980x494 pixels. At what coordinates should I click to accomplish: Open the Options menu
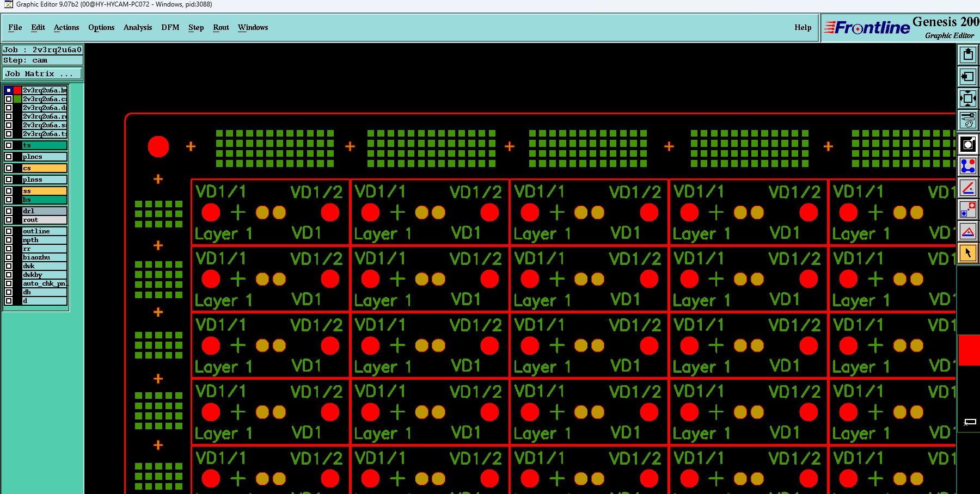click(x=101, y=27)
